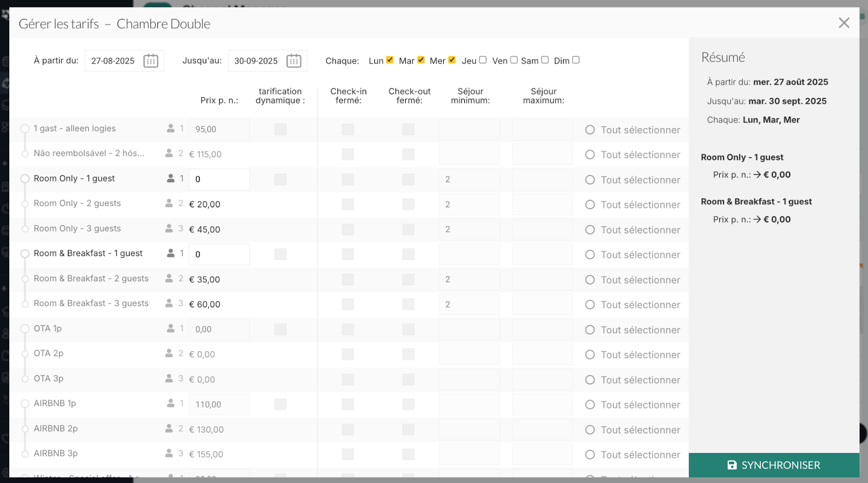The image size is (868, 483).
Task: Choose 'Tout sélectionner' for OTA 2p row
Action: pyautogui.click(x=633, y=354)
